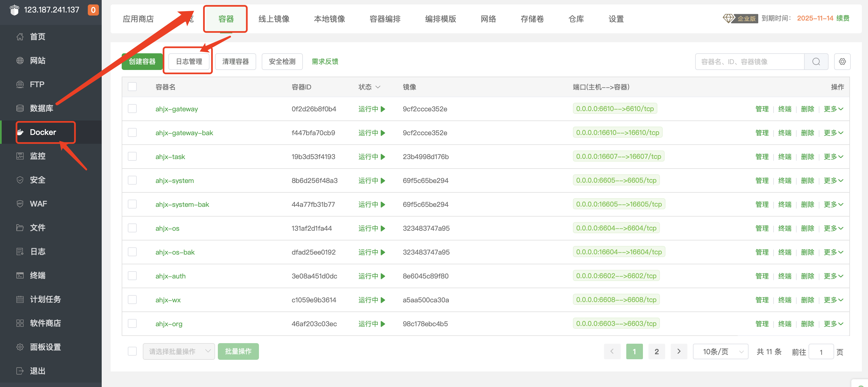Expand More menu for ahjx-gateway-bak
The width and height of the screenshot is (868, 387).
tap(833, 133)
